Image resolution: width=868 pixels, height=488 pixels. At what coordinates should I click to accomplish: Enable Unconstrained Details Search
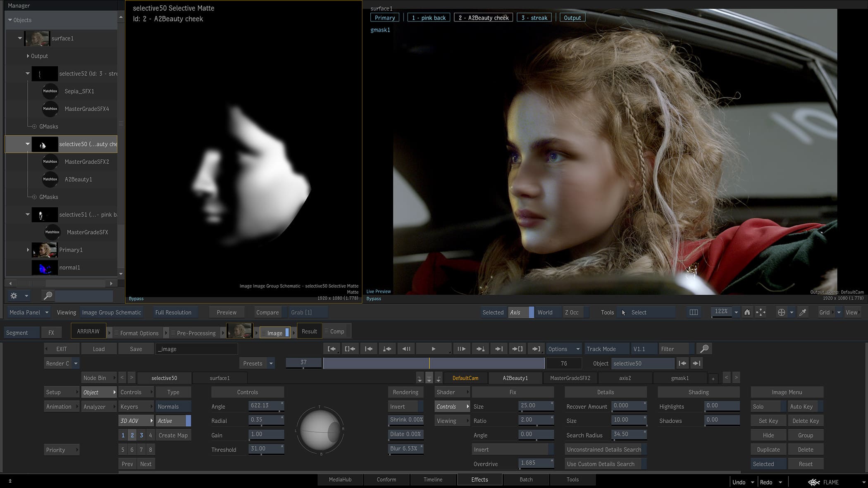pyautogui.click(x=604, y=450)
